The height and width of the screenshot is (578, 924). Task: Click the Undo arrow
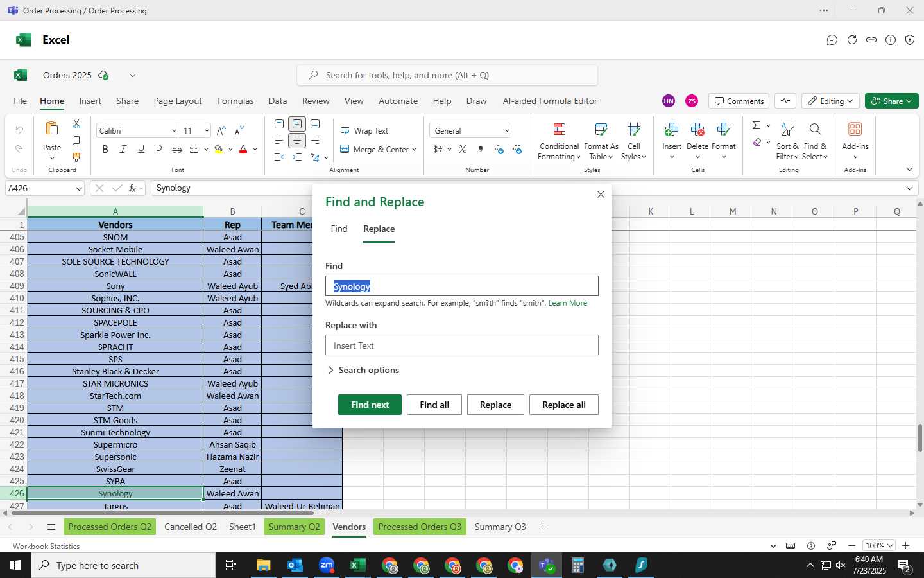(x=19, y=130)
